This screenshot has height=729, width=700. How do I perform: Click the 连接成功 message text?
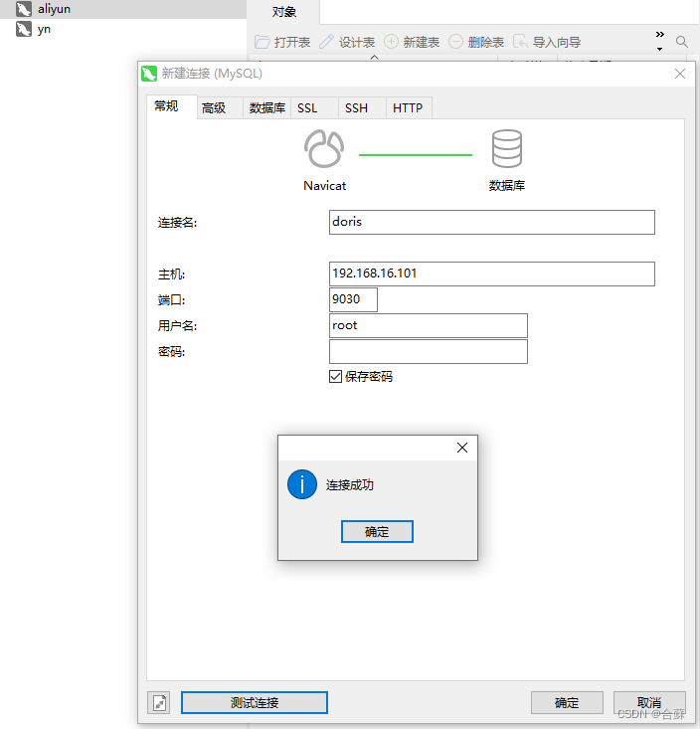pos(350,485)
